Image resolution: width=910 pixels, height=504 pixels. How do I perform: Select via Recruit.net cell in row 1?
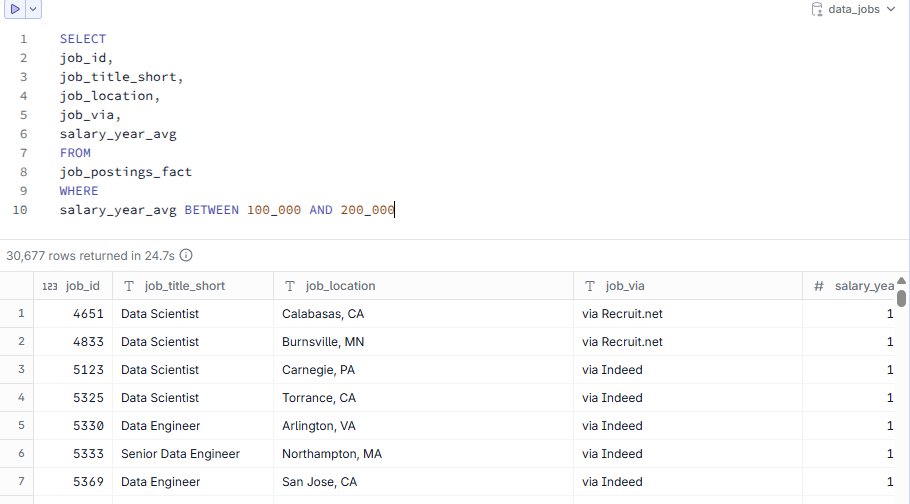pos(688,314)
